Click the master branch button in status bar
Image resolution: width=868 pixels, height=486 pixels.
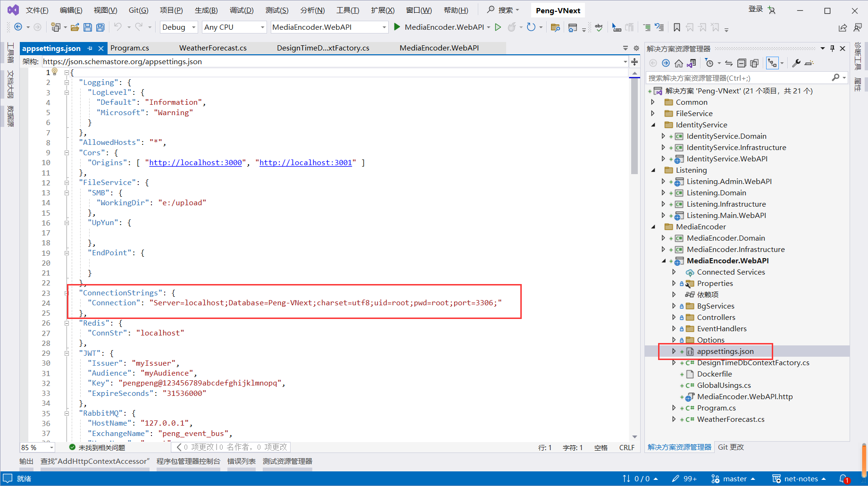(733, 478)
